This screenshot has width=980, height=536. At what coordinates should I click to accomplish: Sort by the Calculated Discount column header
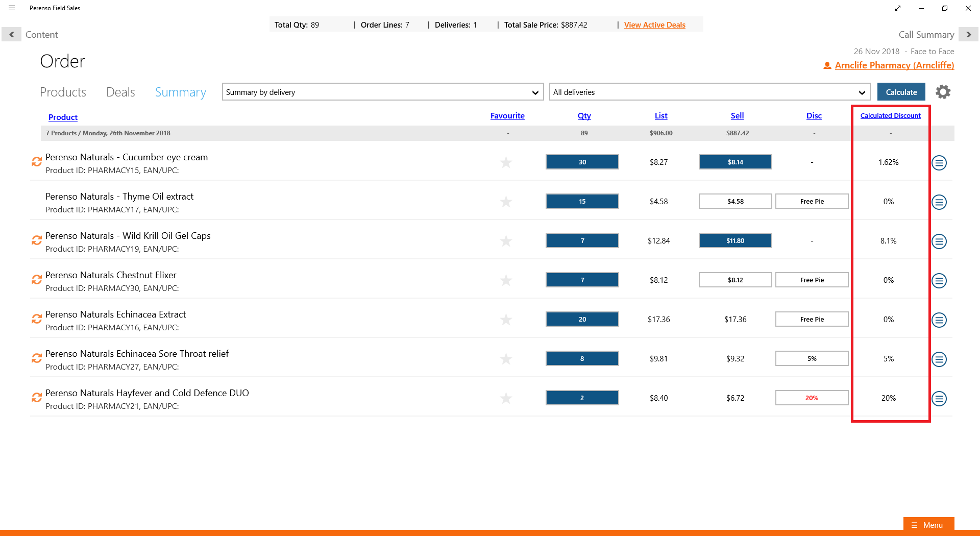[890, 116]
